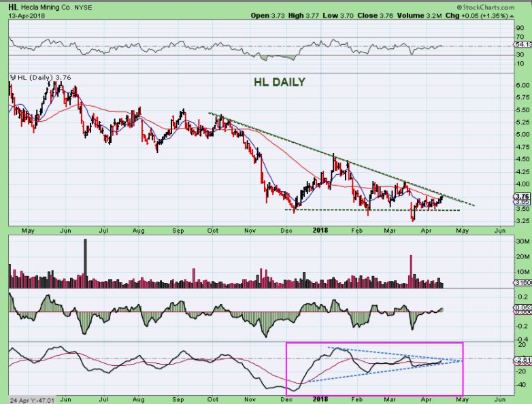The image size is (532, 404).
Task: Click the 'Close 3.76' value
Action: coord(376,16)
